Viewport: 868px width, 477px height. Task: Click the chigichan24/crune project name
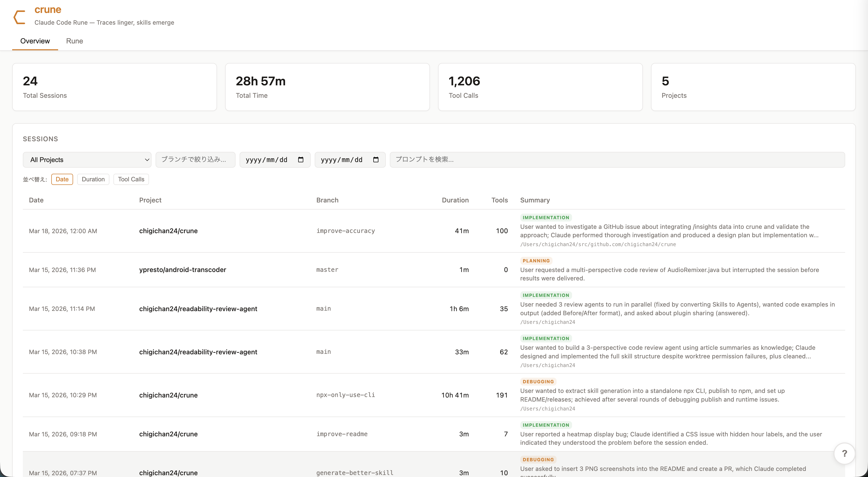coord(169,231)
